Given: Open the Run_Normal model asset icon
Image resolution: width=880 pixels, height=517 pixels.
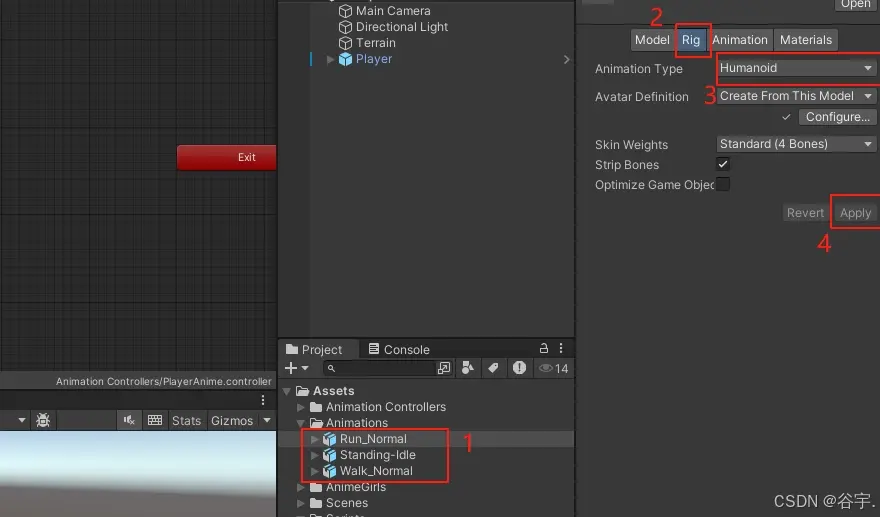Looking at the screenshot, I should [x=329, y=439].
